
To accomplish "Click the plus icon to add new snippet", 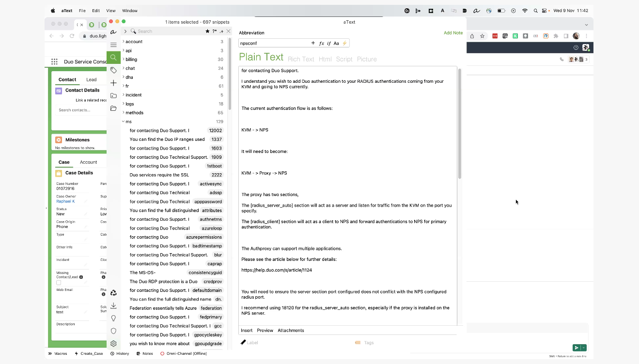I will click(113, 83).
